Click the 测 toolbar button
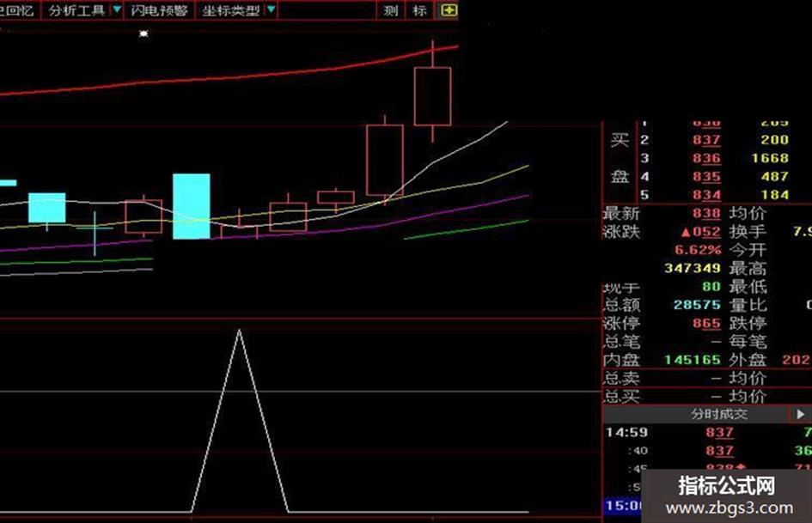Viewport: 812px width, 523px height. (391, 9)
